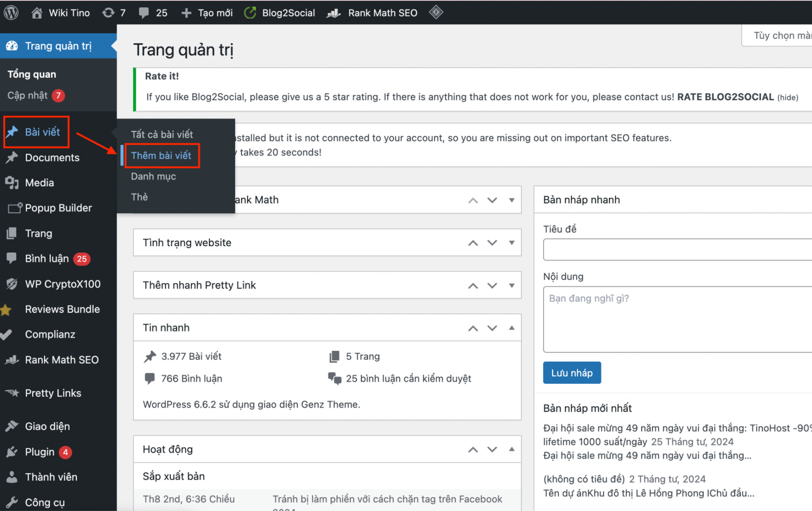This screenshot has height=511, width=812.
Task: Open Media menu label in sidebar
Action: coord(39,183)
